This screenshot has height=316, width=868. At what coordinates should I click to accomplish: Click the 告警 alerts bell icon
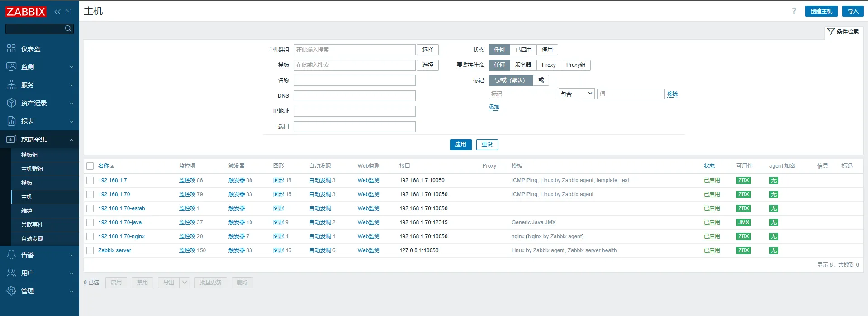(x=11, y=255)
